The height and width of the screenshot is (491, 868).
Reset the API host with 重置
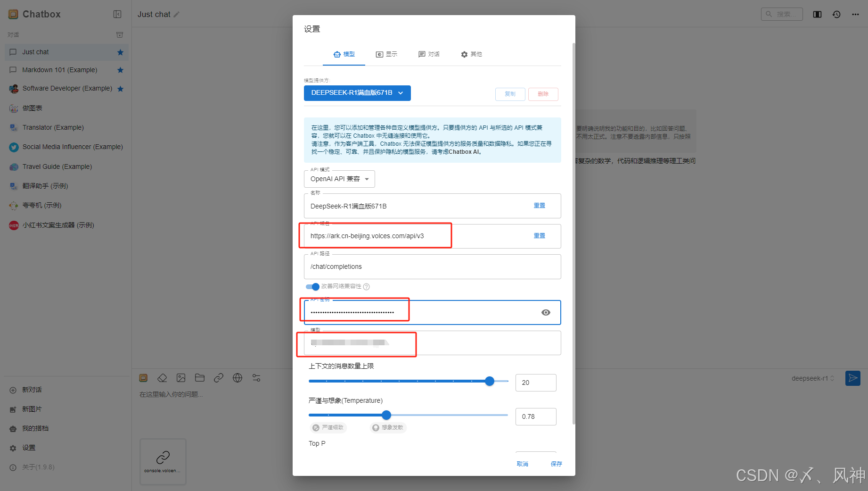coord(539,236)
